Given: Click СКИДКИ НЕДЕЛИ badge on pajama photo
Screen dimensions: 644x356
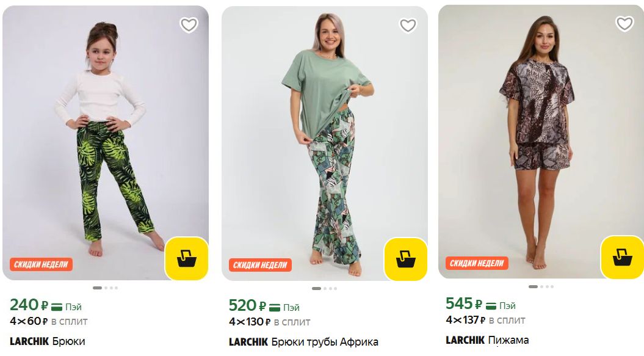Looking at the screenshot, I should 477,263.
